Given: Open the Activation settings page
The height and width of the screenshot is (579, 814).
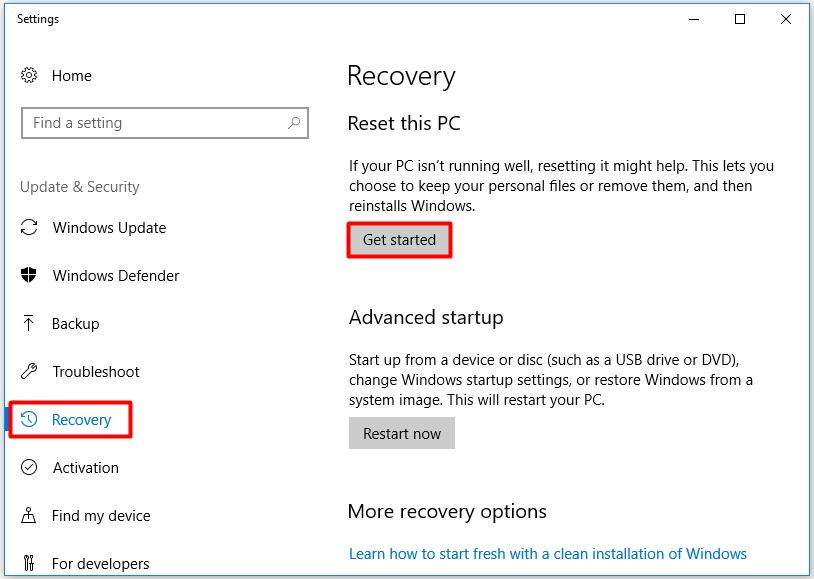Looking at the screenshot, I should tap(85, 468).
